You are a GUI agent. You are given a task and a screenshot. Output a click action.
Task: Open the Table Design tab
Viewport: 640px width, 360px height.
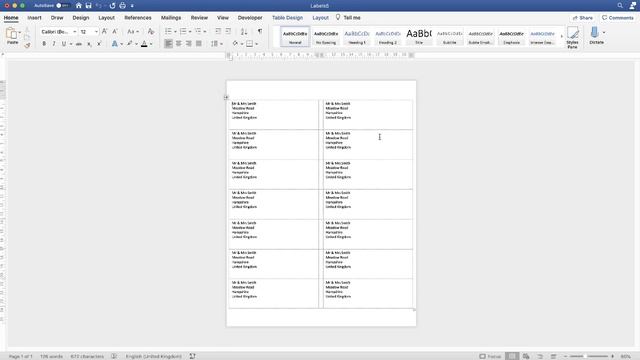[287, 18]
